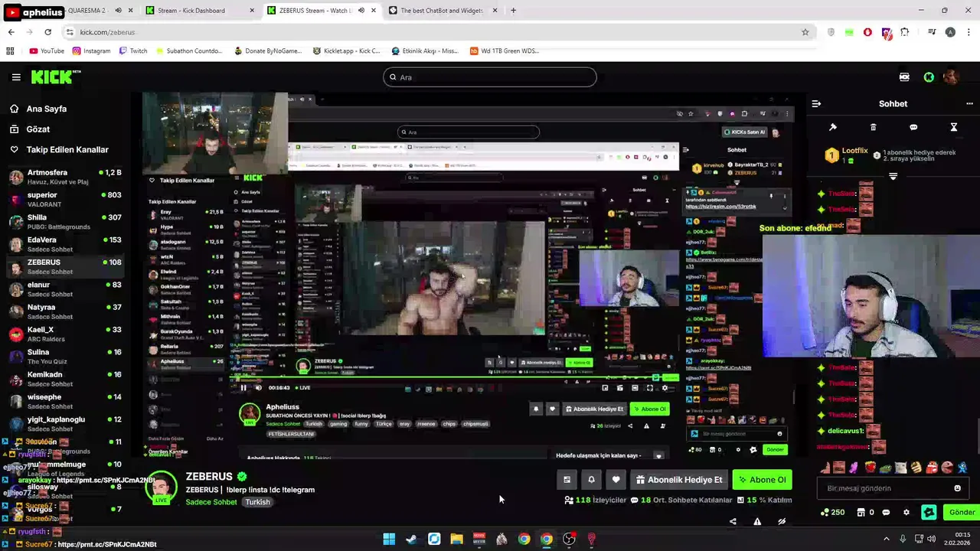Click Abonelik Hediye Et button

point(679,480)
